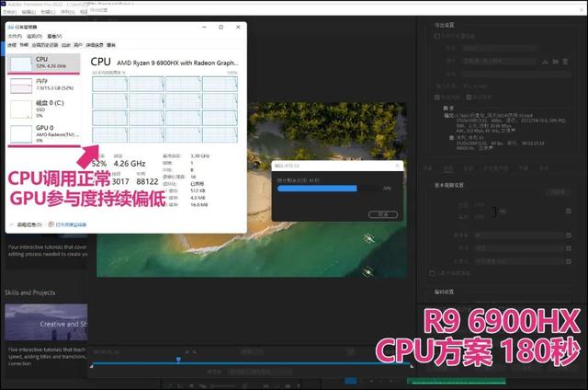Open the 打开资源监视器 resource monitor link
This screenshot has height=390, width=588.
[x=68, y=224]
